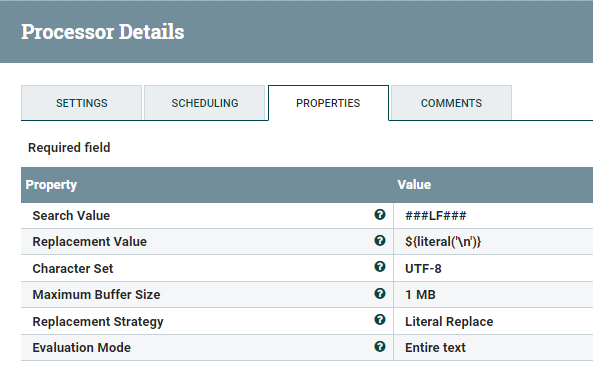Select the Replacement Strategy property name
Viewport: 593px width, 383px height.
click(x=98, y=322)
